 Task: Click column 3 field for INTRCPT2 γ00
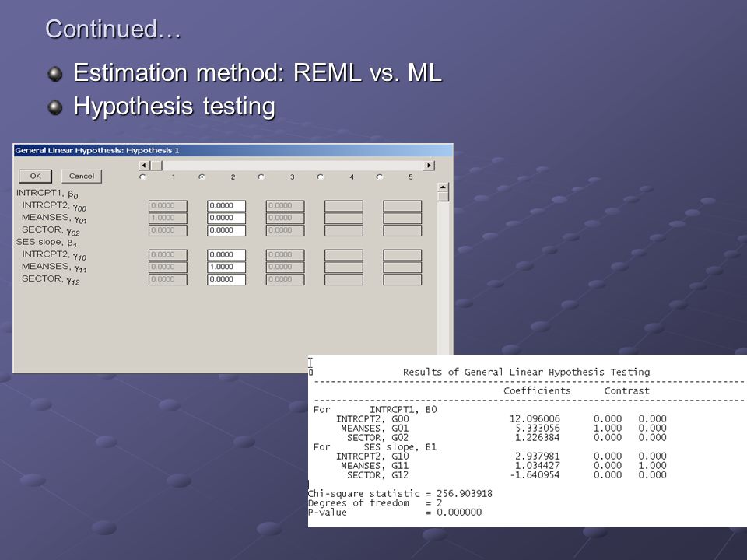point(285,205)
